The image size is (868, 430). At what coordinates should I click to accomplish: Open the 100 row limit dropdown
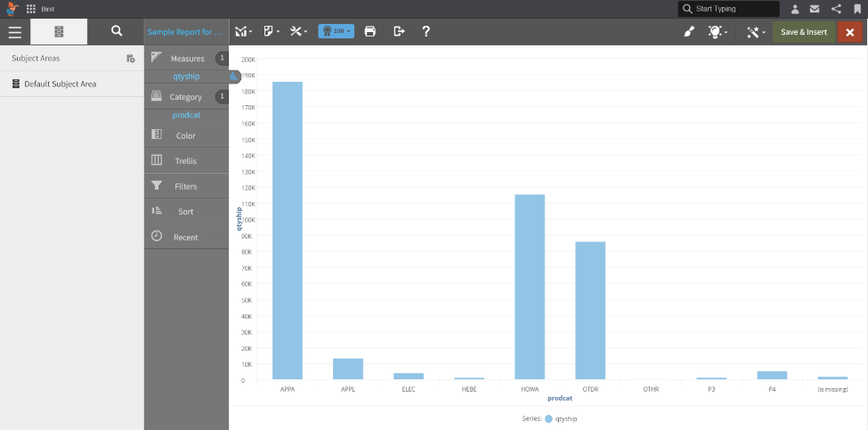336,31
